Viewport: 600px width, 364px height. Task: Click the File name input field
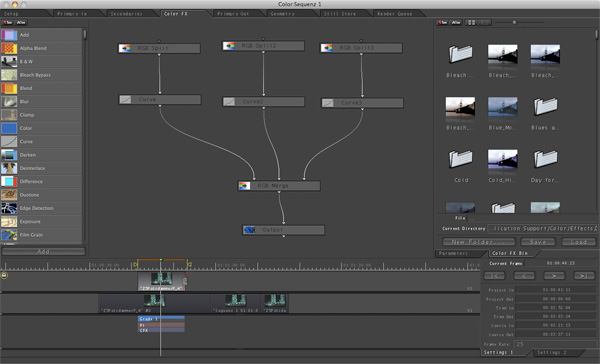(x=533, y=218)
